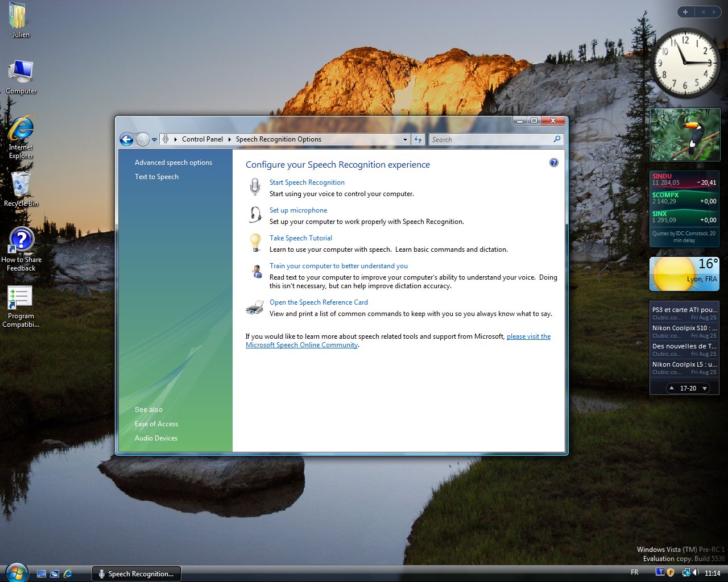Image resolution: width=728 pixels, height=582 pixels.
Task: Expand the arrow before Control Panel breadcrumb
Action: pyautogui.click(x=176, y=139)
